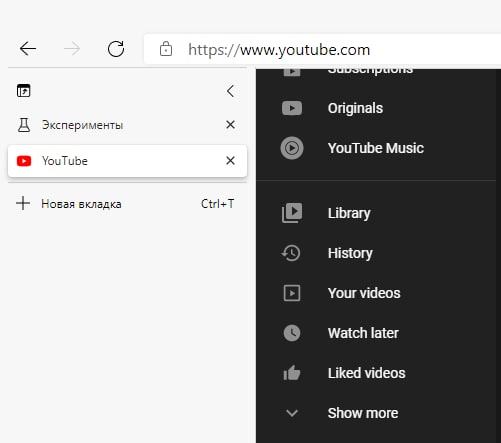Click the Ctrl+T shortcut label
The image size is (501, 443).
pyautogui.click(x=218, y=204)
